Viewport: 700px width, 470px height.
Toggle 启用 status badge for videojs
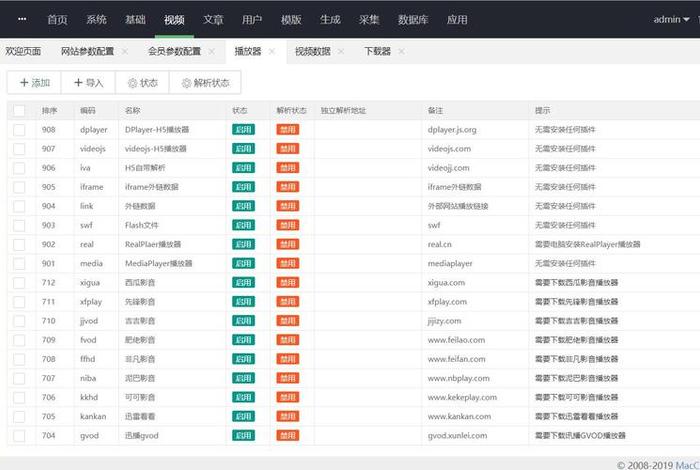tap(243, 149)
